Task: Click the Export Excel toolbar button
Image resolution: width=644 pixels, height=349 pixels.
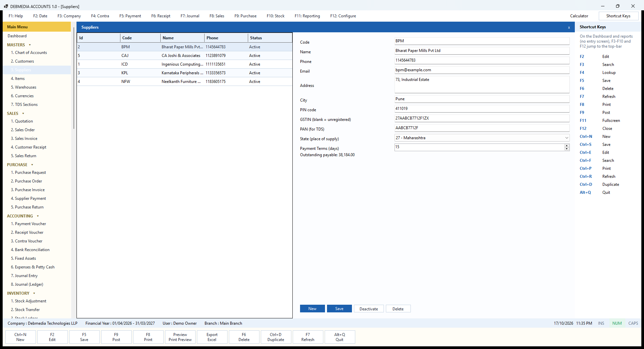Action: click(212, 337)
